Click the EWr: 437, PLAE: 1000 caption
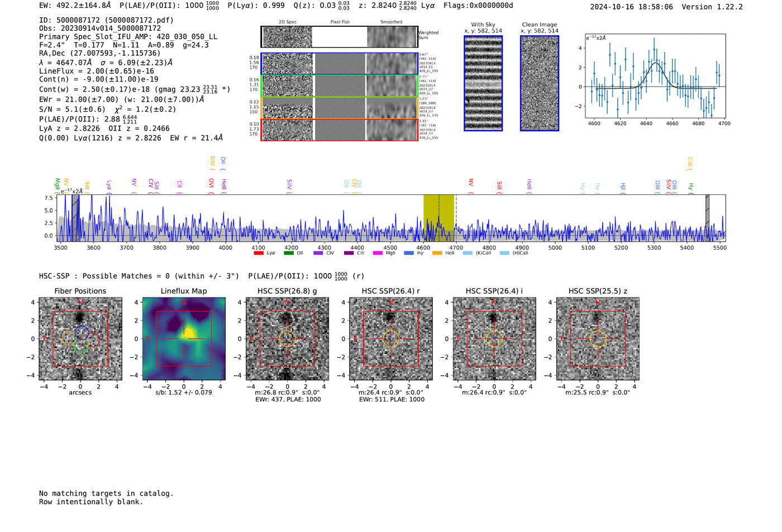Viewport: 782px width, 532px height. pos(288,399)
